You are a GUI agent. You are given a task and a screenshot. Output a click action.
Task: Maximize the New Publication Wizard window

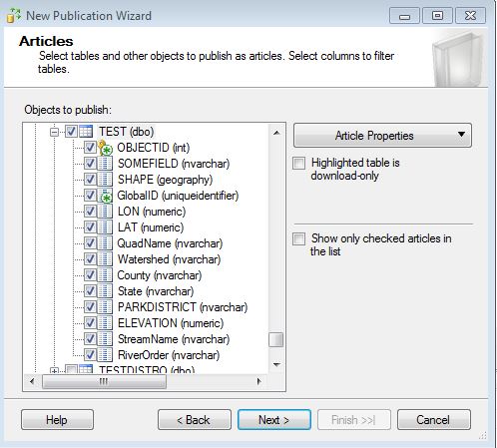tap(437, 15)
